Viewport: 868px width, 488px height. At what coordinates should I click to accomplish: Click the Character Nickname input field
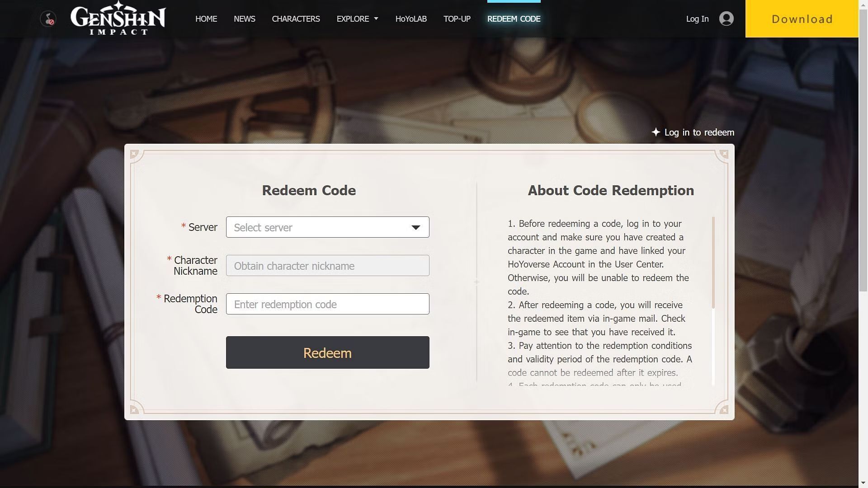[327, 265]
